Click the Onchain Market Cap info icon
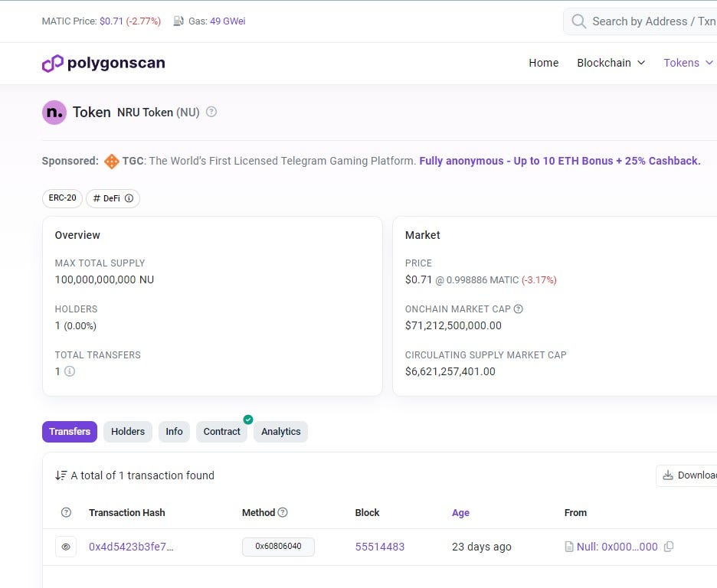The image size is (717, 588). tap(519, 309)
